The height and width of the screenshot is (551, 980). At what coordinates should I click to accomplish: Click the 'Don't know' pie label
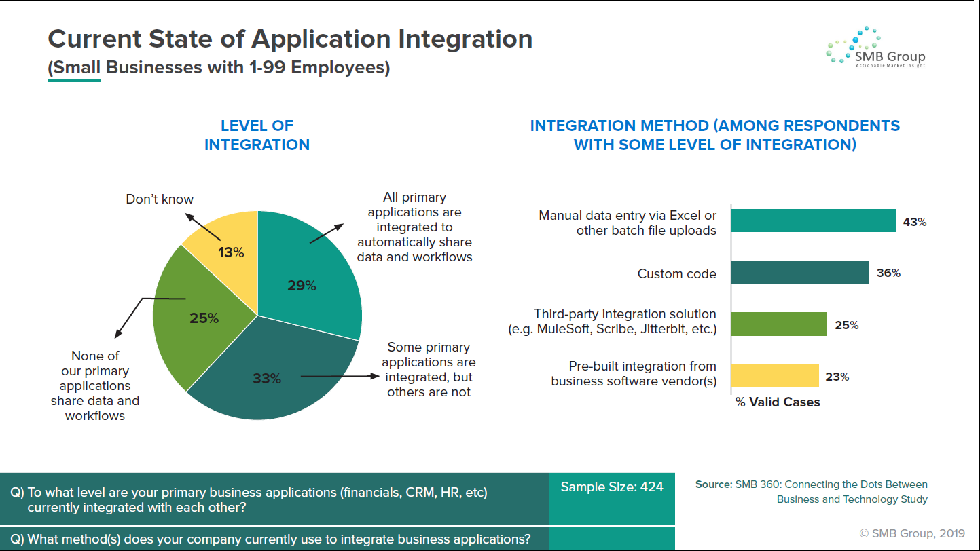(x=160, y=199)
